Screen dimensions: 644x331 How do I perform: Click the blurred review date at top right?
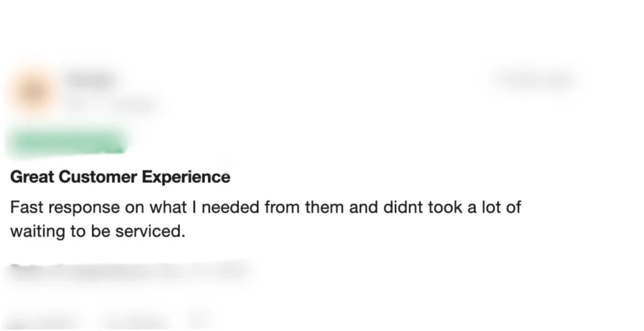535,79
